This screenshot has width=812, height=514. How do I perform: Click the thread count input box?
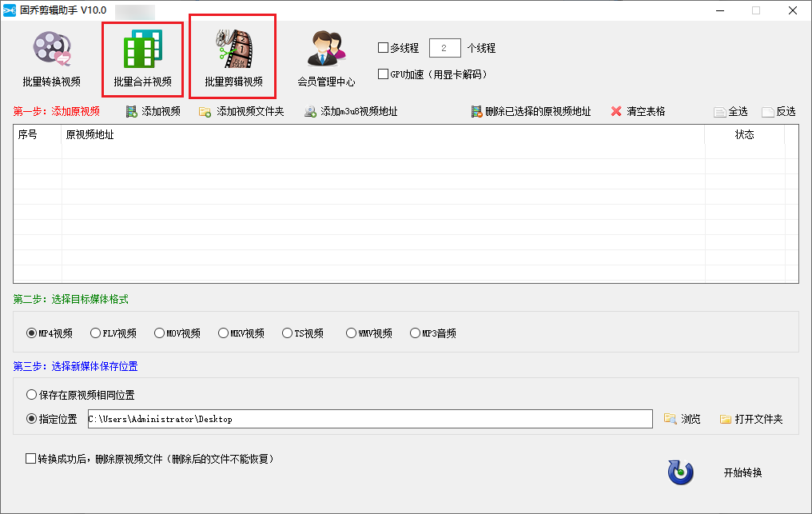(444, 48)
